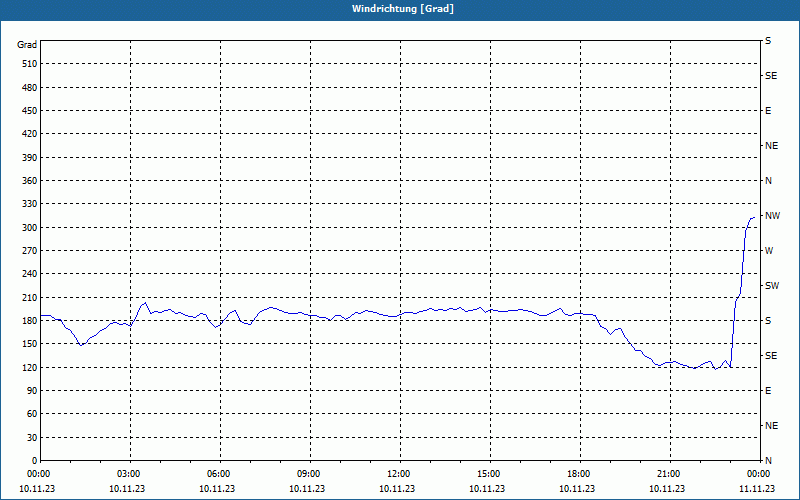Pick the 180 degree axis label

[x=30, y=321]
